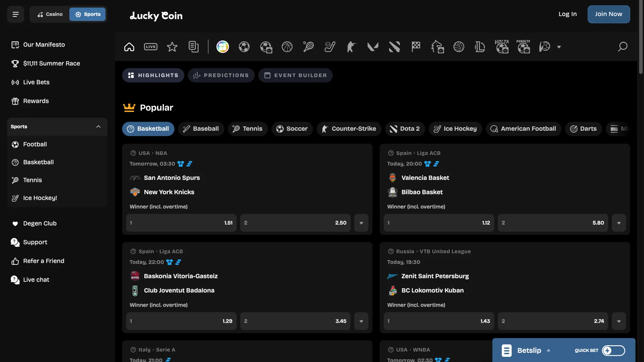Image resolution: width=644 pixels, height=362 pixels.
Task: Open Football in Sports sidebar list
Action: click(x=35, y=144)
